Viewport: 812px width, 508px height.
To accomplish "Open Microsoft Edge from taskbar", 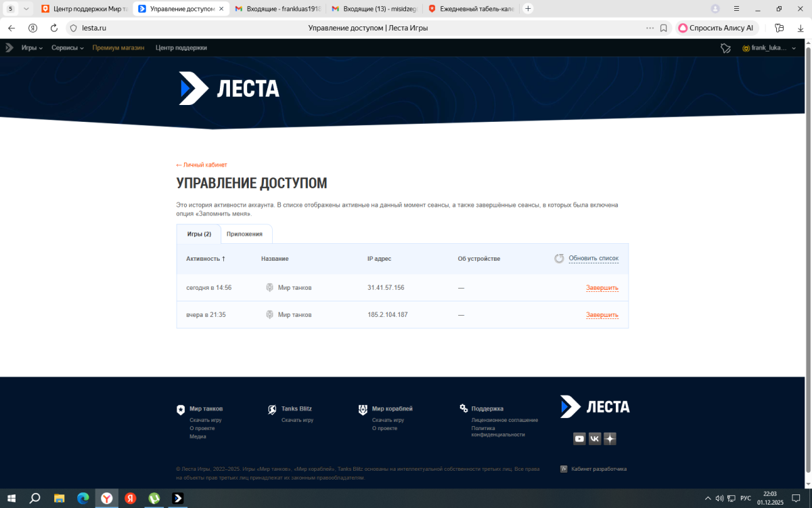I will click(x=83, y=498).
